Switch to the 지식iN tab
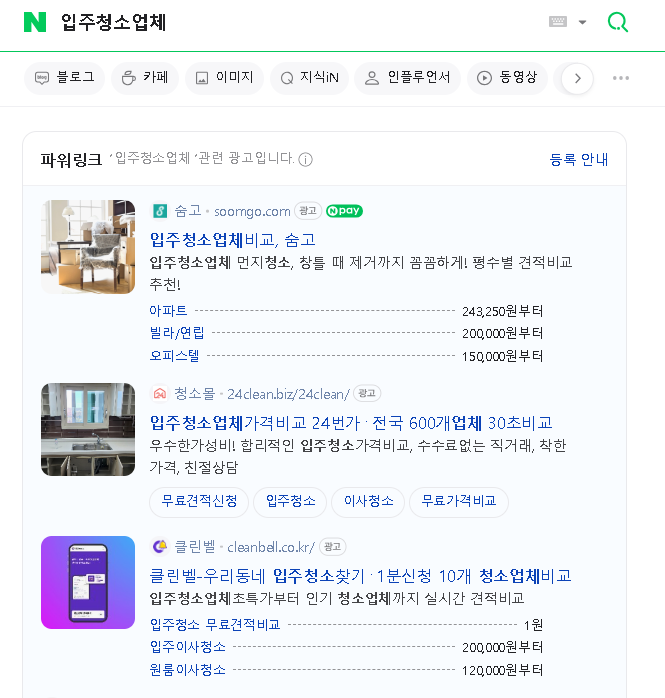This screenshot has height=698, width=665. [x=309, y=78]
